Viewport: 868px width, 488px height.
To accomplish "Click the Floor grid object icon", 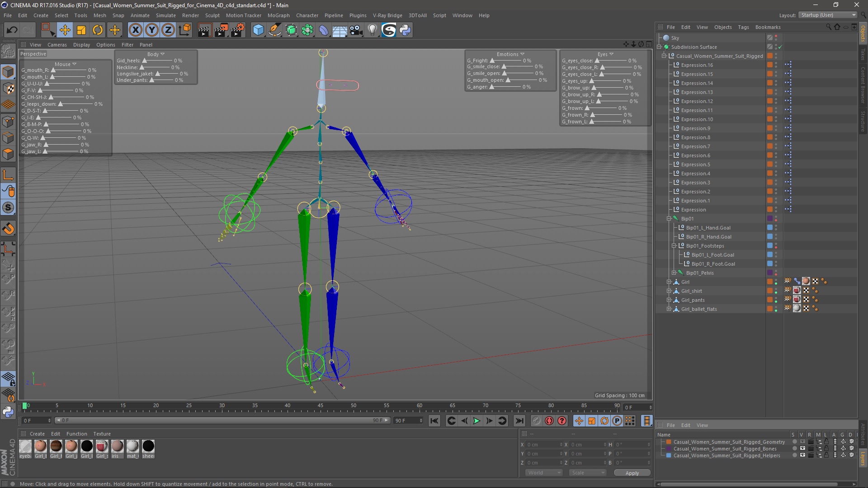I will coord(340,30).
